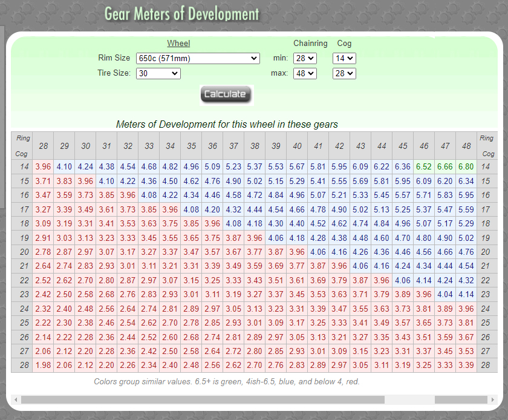Open the Rim Size dropdown
The height and width of the screenshot is (420, 508).
click(x=198, y=58)
